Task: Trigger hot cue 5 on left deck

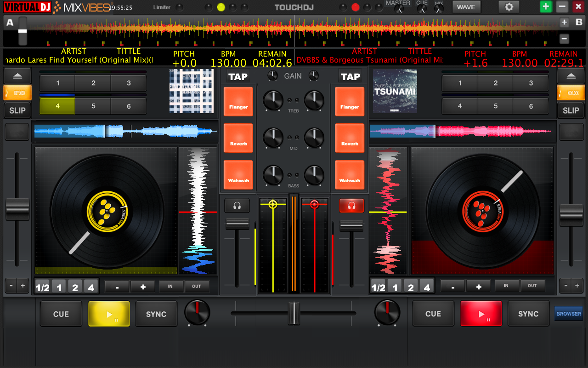Action: point(93,106)
